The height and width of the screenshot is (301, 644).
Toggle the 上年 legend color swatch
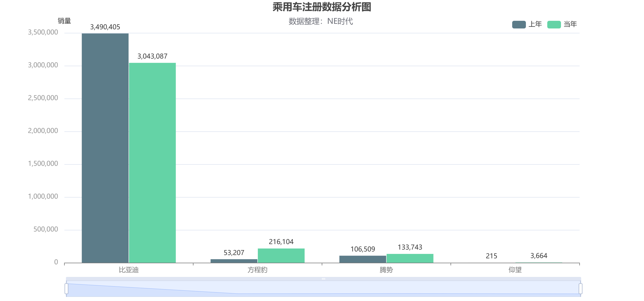pyautogui.click(x=519, y=24)
